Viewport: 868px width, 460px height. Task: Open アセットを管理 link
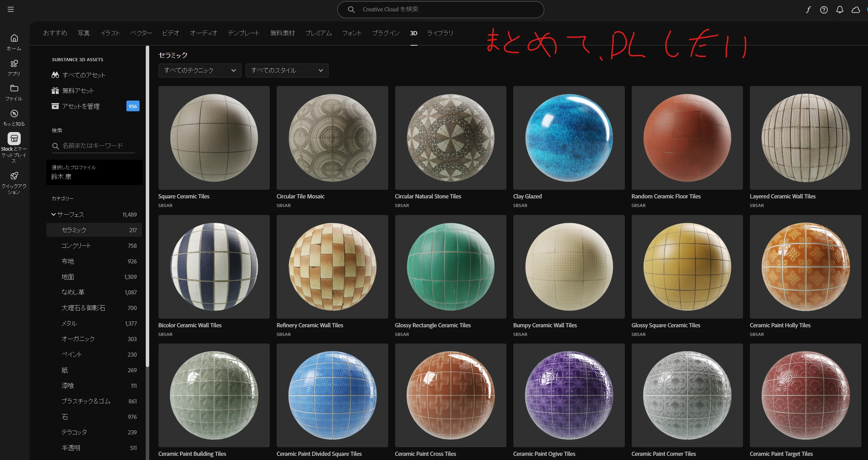coord(81,106)
